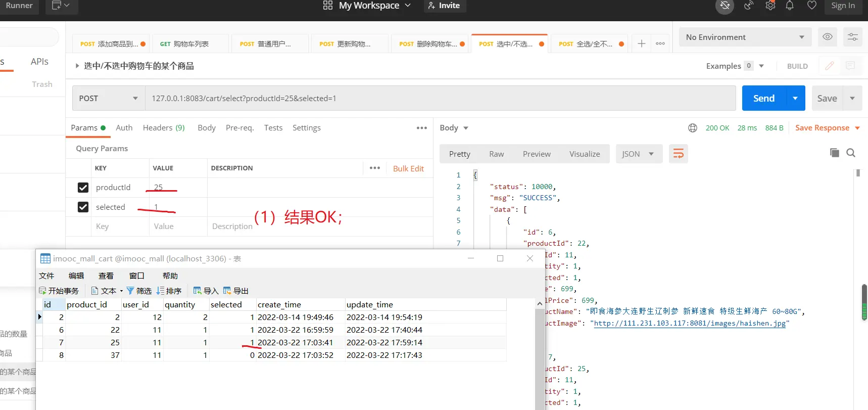Click the request URL input field
868x410 pixels.
(x=440, y=98)
